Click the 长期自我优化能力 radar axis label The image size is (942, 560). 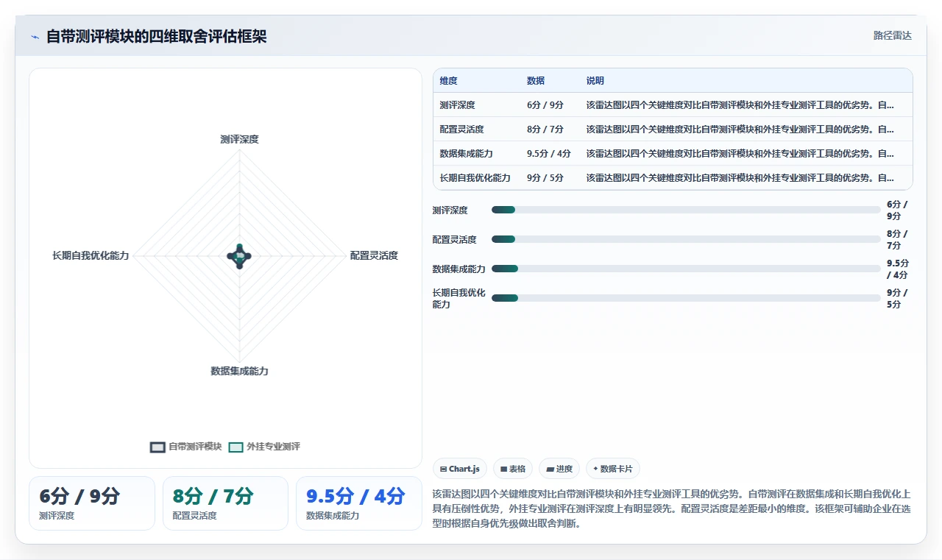click(x=91, y=255)
